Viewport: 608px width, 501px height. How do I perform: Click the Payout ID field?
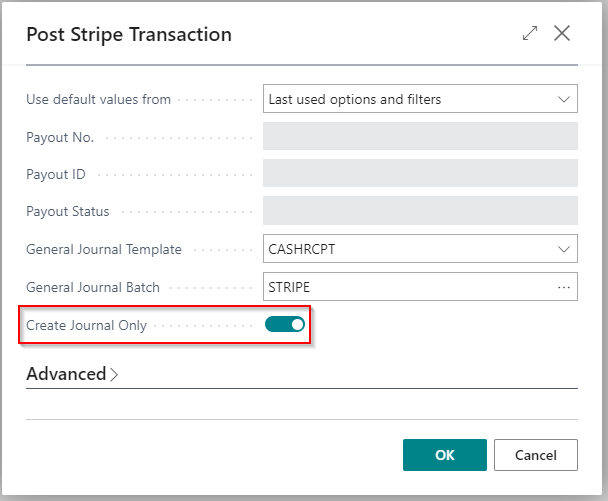(420, 174)
